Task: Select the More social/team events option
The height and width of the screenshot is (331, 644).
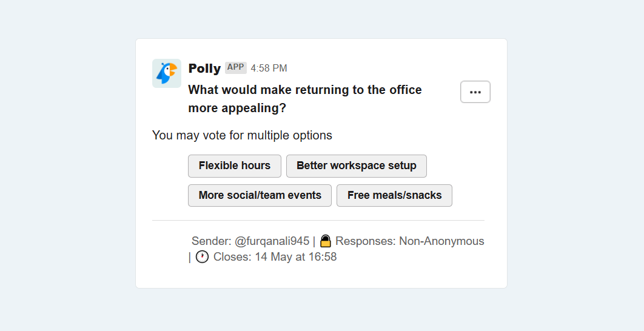Action: [260, 195]
